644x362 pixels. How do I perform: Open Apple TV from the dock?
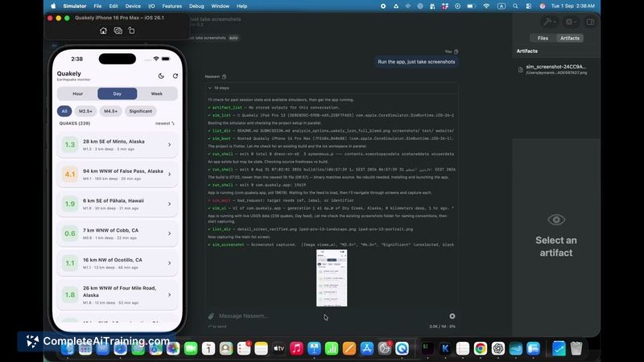[279, 348]
